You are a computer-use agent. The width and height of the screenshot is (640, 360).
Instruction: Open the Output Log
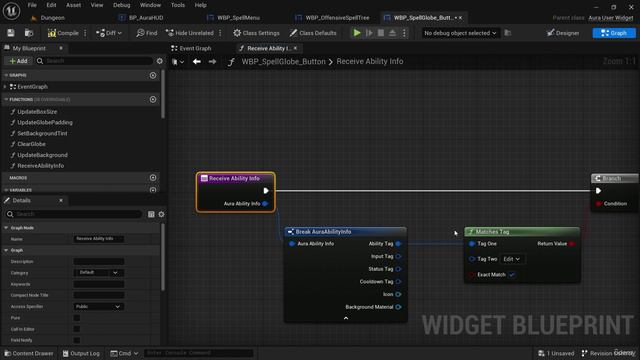point(81,353)
